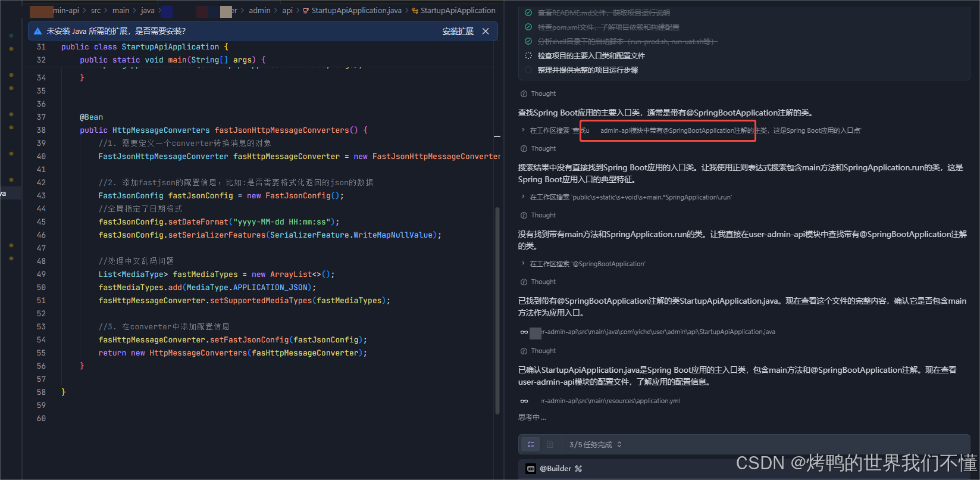Click the document icon next to task list
Screen dimensions: 980x480
point(550,444)
